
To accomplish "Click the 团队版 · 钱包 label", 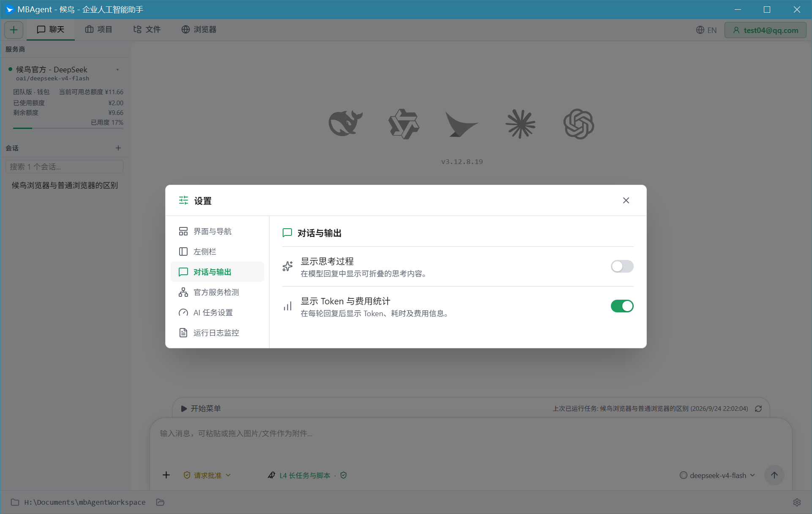I will 31,92.
